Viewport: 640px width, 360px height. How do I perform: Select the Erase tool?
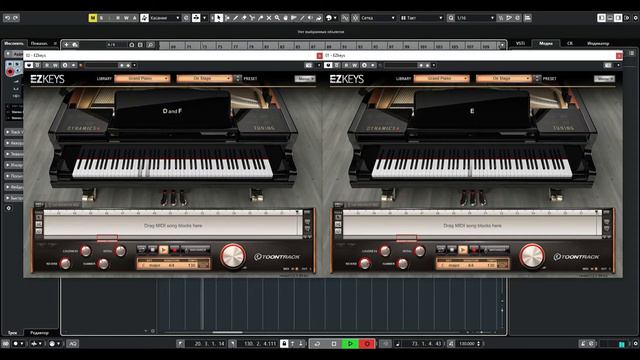[x=244, y=18]
